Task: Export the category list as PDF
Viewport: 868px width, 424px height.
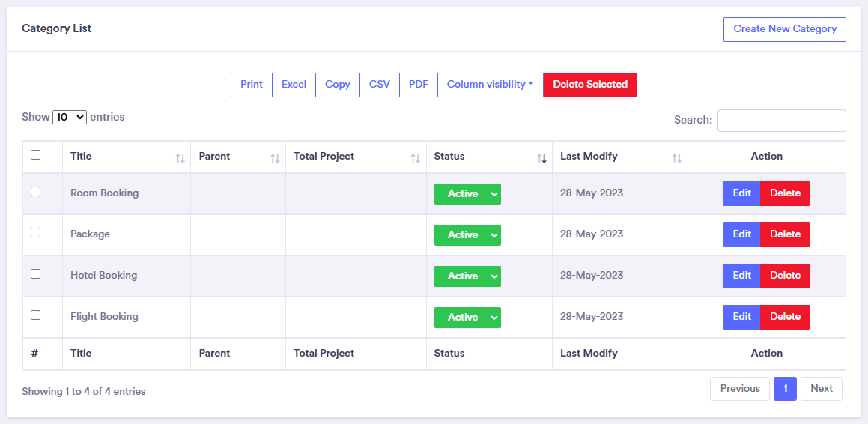Action: tap(419, 85)
